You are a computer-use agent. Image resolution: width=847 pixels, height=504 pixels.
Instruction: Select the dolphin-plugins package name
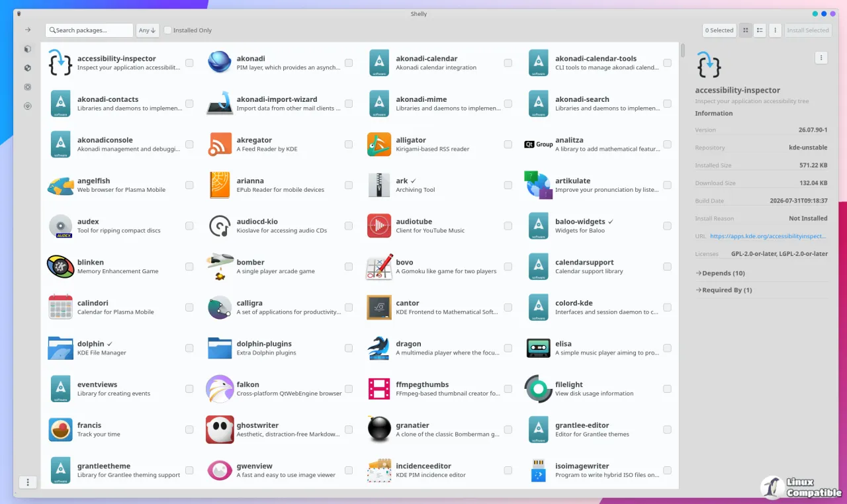click(x=264, y=344)
